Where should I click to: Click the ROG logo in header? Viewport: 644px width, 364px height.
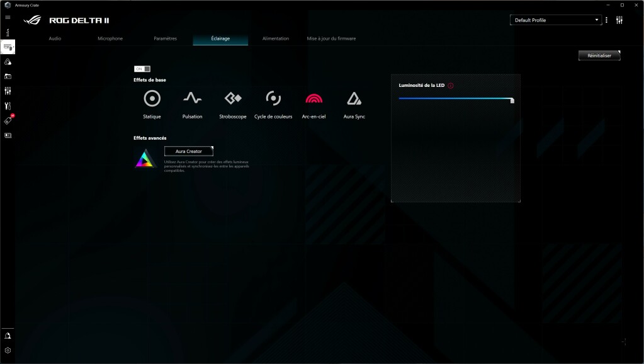coord(33,20)
